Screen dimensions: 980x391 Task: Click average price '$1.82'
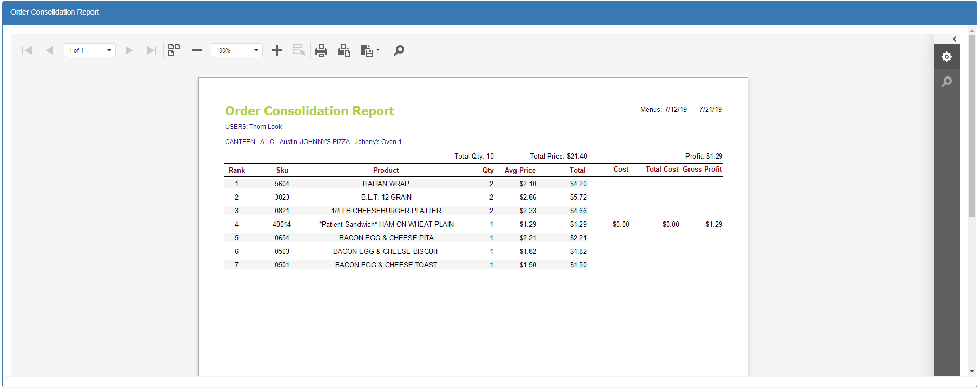click(528, 251)
